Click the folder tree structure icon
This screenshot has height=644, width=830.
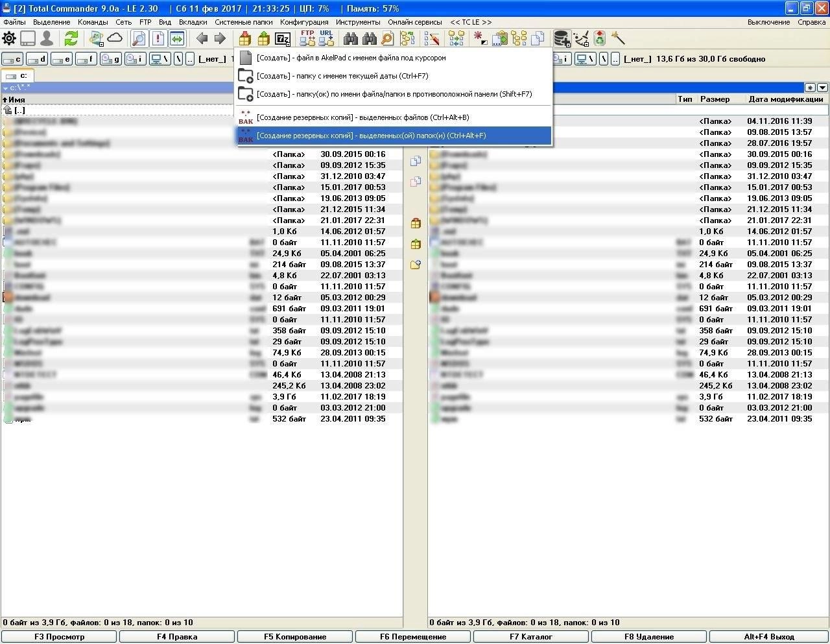[x=519, y=39]
